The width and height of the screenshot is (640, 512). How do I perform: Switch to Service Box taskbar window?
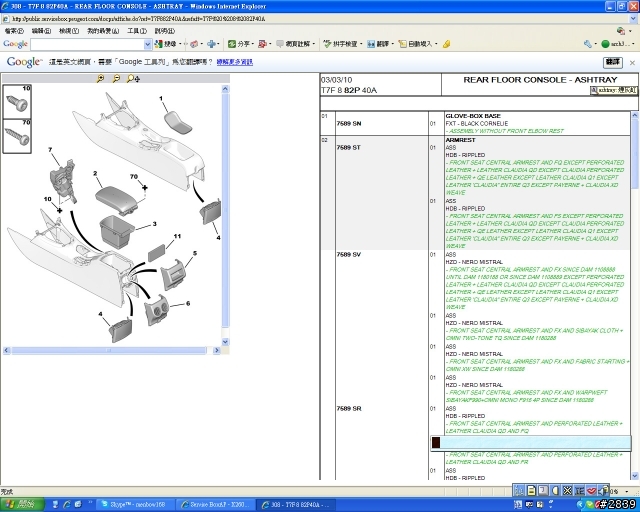216,505
